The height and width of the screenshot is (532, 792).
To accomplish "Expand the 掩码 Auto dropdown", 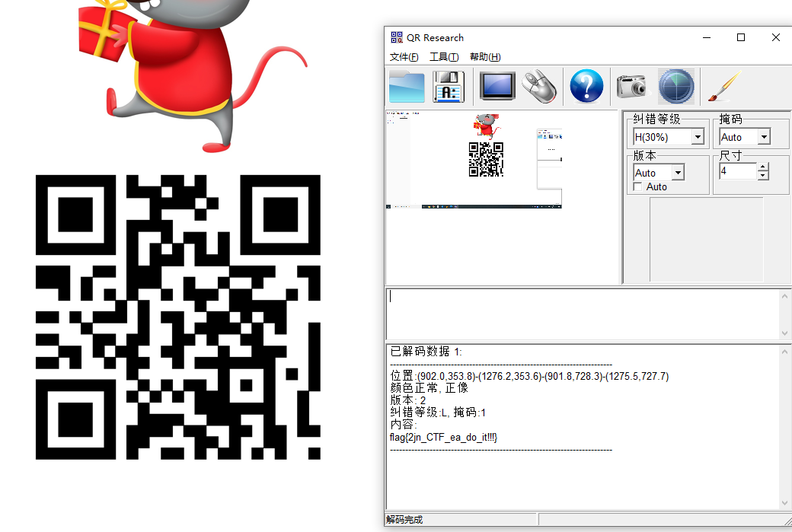I will point(764,137).
